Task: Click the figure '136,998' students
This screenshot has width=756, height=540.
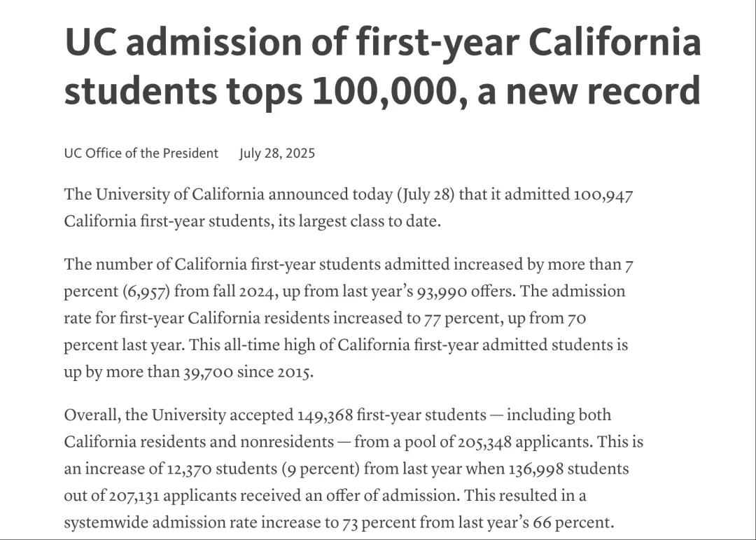Action: tap(536, 469)
